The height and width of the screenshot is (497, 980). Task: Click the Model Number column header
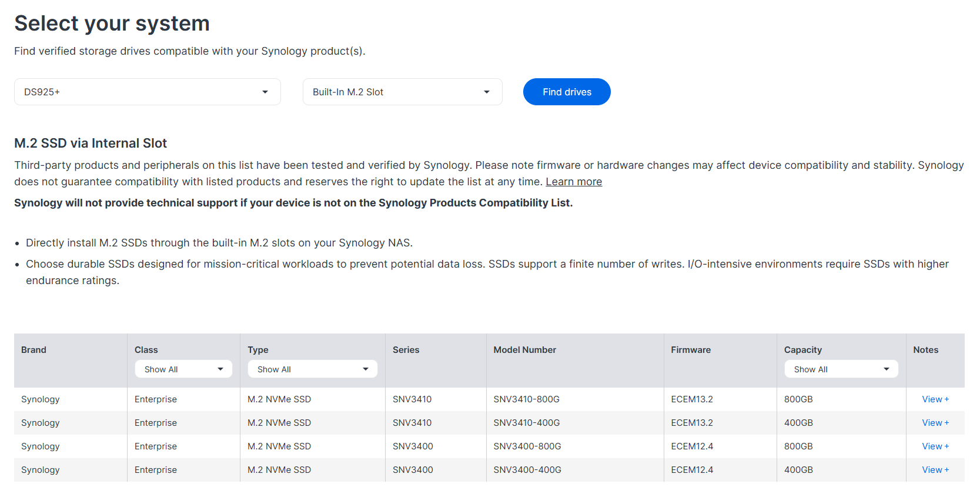point(525,350)
